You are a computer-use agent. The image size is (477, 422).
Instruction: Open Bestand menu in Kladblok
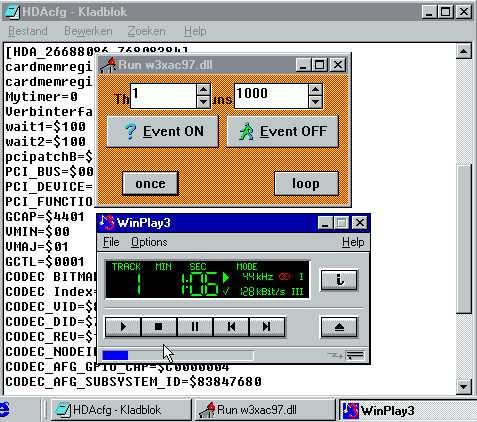pos(28,31)
